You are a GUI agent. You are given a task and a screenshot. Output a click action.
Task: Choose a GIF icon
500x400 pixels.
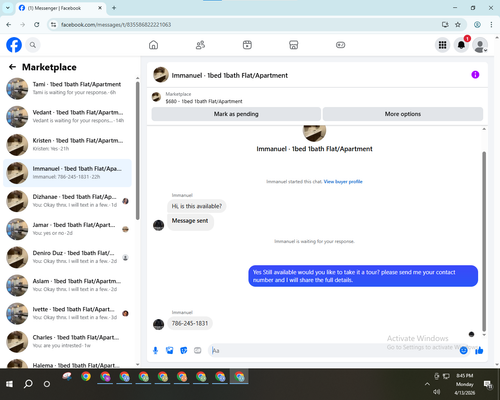198,350
